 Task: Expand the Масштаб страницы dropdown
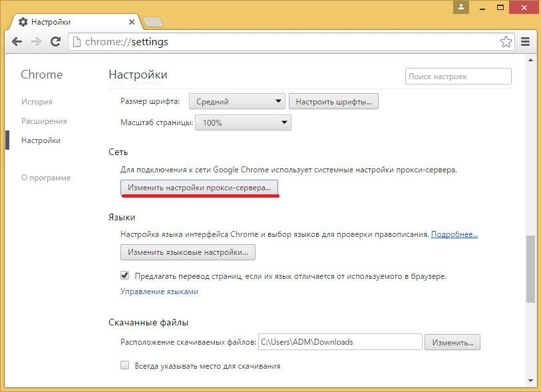(x=243, y=122)
